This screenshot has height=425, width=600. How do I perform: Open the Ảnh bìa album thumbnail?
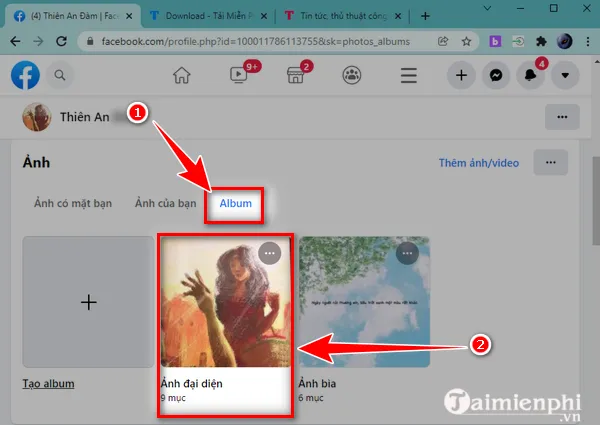[x=364, y=302]
